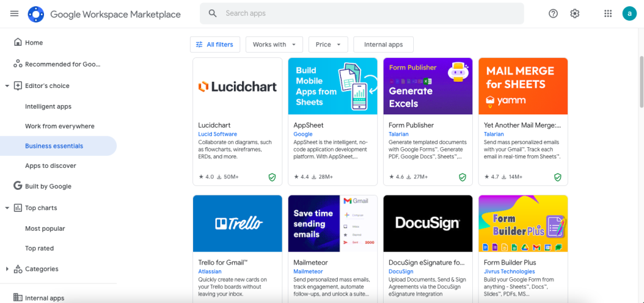The width and height of the screenshot is (644, 303).
Task: Open Talarian link under Form Publisher
Action: pos(399,134)
